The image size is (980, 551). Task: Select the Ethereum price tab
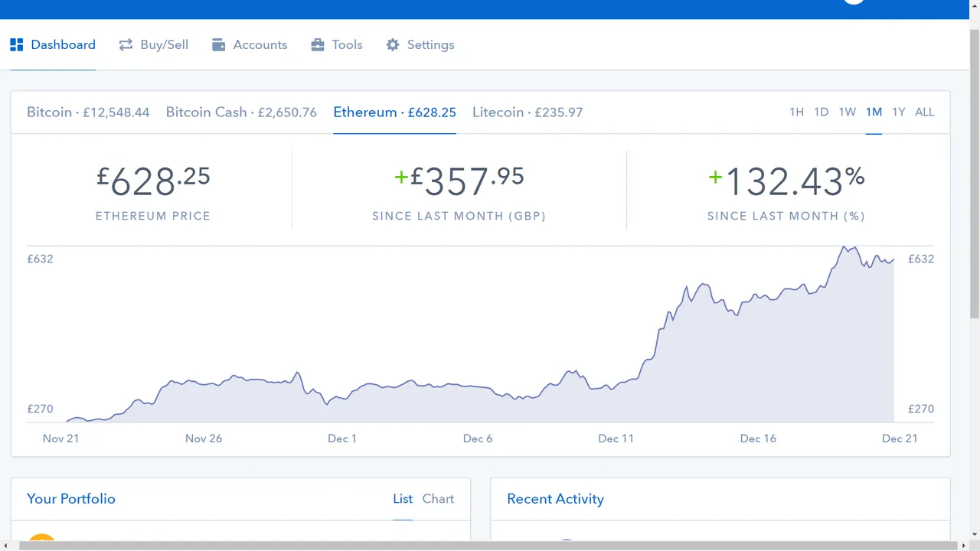pos(395,112)
